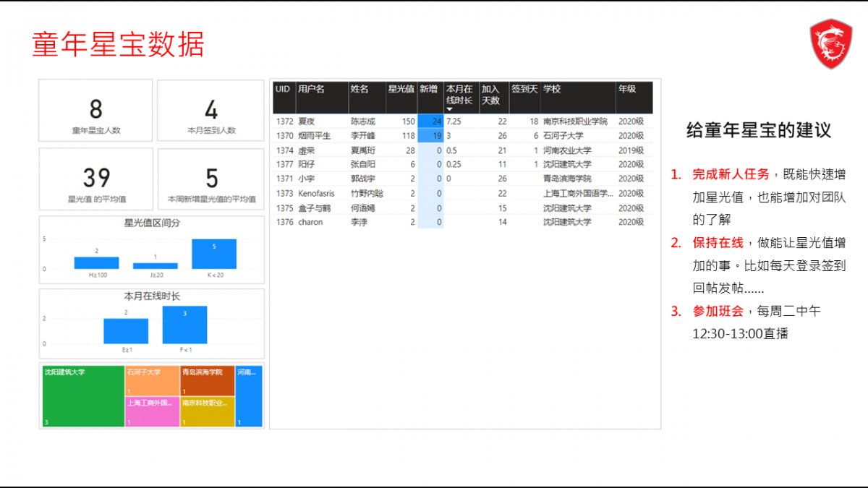868x488 pixels.
Task: Click username 盒子与鹤 in the table
Action: click(314, 208)
